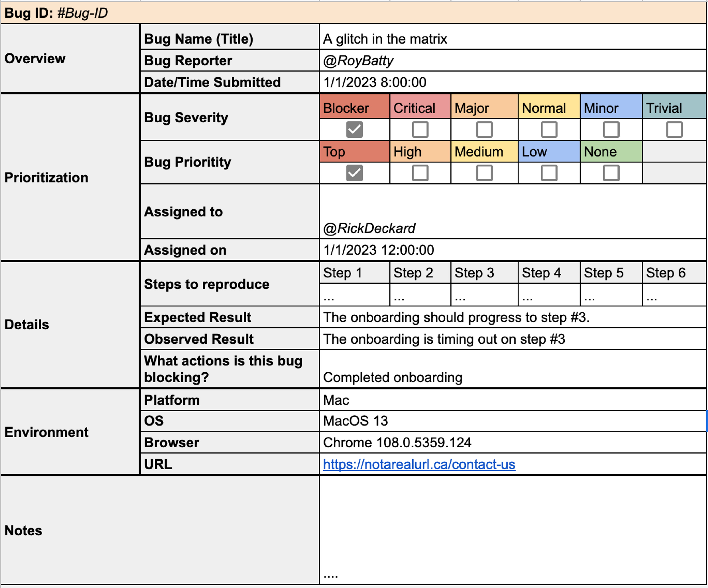Click the Chrome 108.0.5359.124 browser cell

coord(512,442)
